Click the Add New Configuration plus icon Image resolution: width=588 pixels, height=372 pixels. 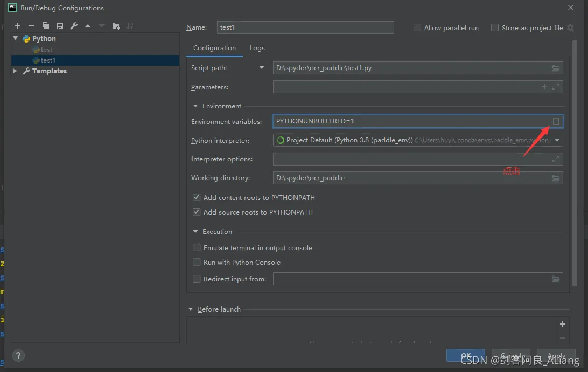[x=18, y=26]
